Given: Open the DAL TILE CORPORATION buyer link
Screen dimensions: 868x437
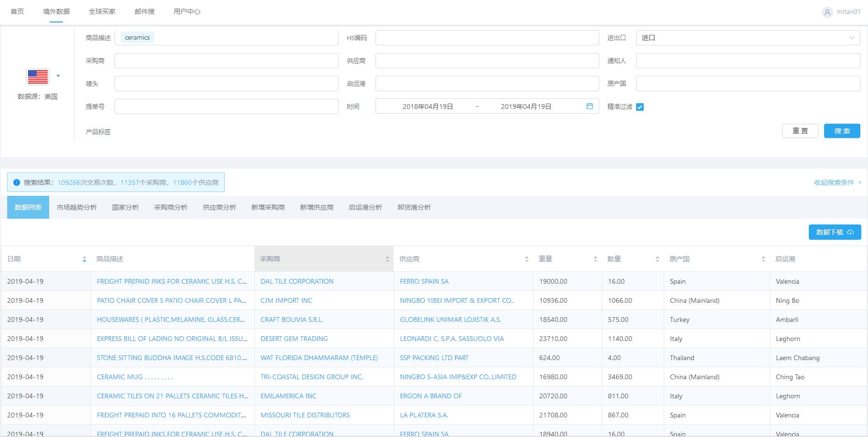Looking at the screenshot, I should [297, 281].
